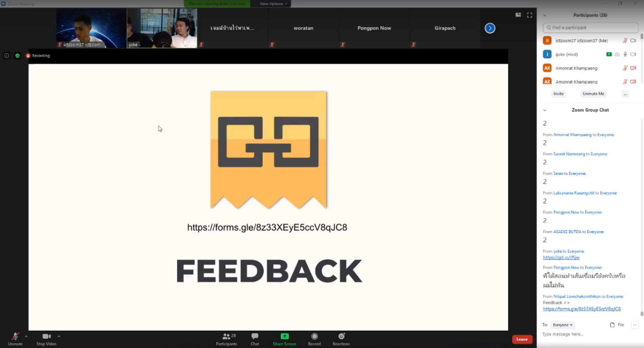644x348 pixels.
Task: Click first Amonrat Khampaeng video-off icon
Action: coord(633,68)
